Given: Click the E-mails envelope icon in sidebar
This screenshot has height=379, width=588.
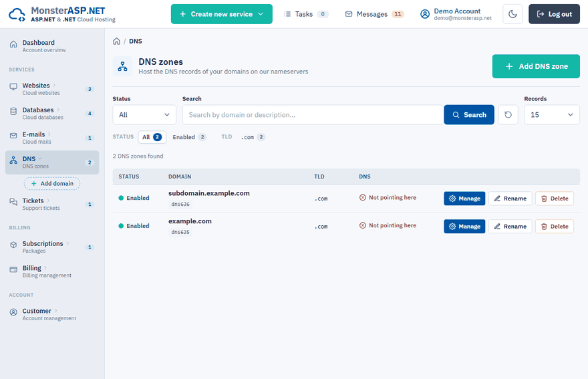Looking at the screenshot, I should pos(13,136).
